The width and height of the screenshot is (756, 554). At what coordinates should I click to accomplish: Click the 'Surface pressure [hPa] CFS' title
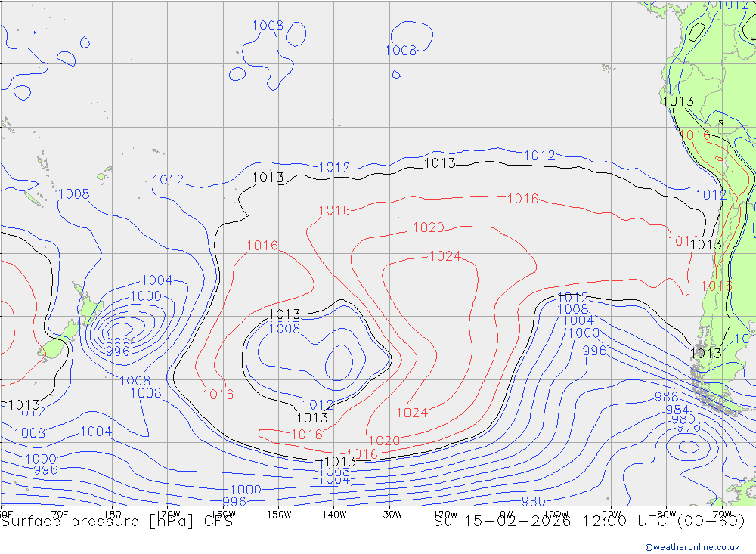[x=116, y=522]
